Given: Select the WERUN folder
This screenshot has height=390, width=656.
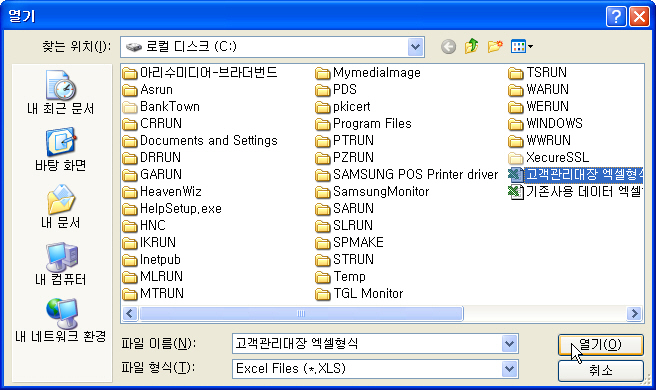Looking at the screenshot, I should [538, 107].
